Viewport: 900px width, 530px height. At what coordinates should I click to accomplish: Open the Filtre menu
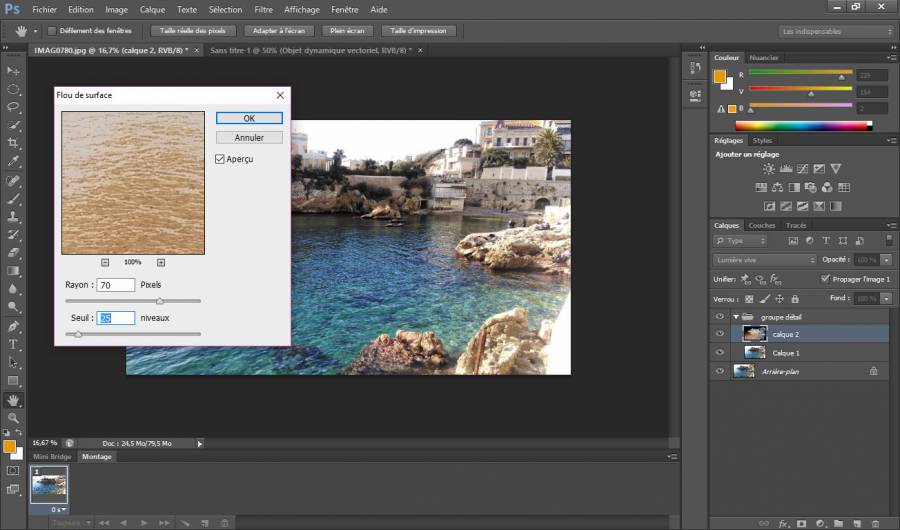point(263,9)
